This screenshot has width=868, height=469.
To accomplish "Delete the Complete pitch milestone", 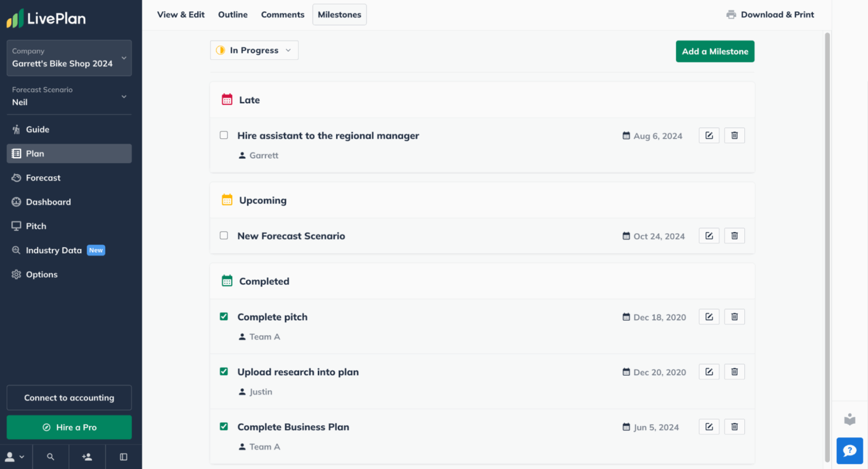I will coord(734,317).
